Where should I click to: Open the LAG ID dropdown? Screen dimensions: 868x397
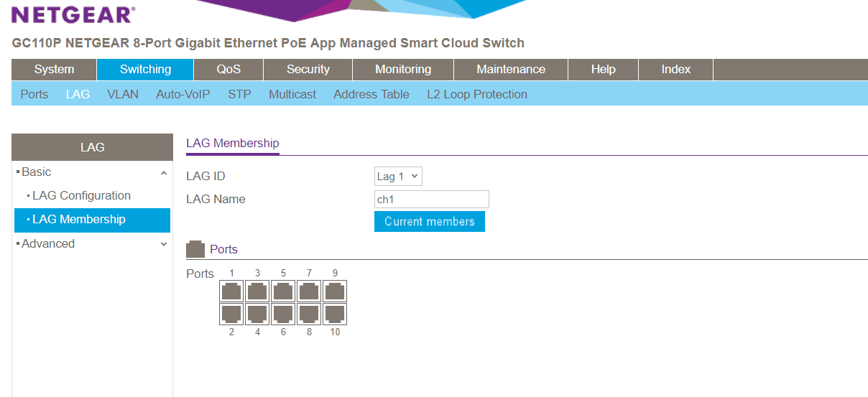(399, 177)
